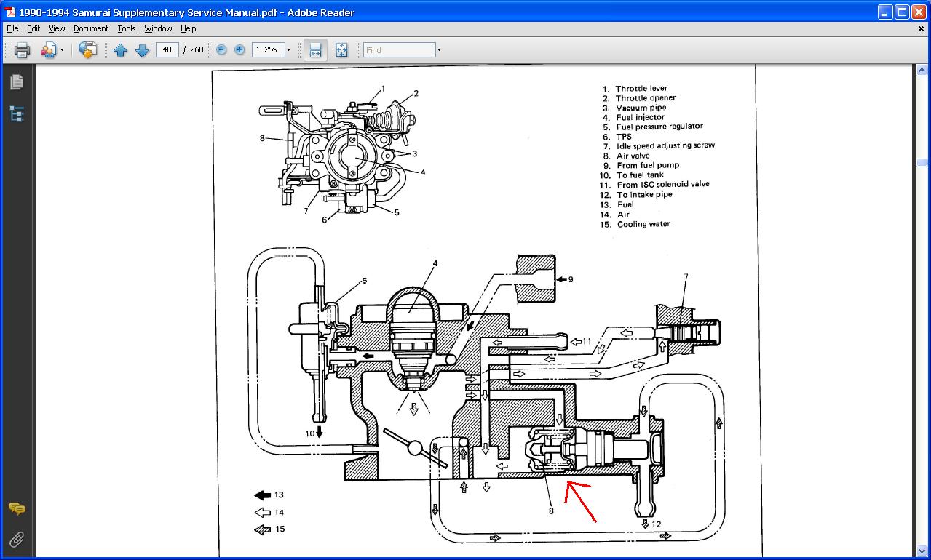
Task: Open the Document menu
Action: 90,28
